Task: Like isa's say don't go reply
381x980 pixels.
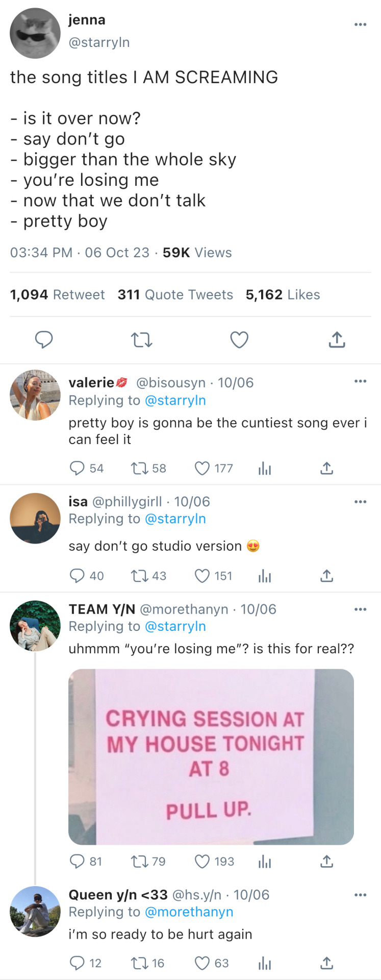Action: pyautogui.click(x=202, y=576)
